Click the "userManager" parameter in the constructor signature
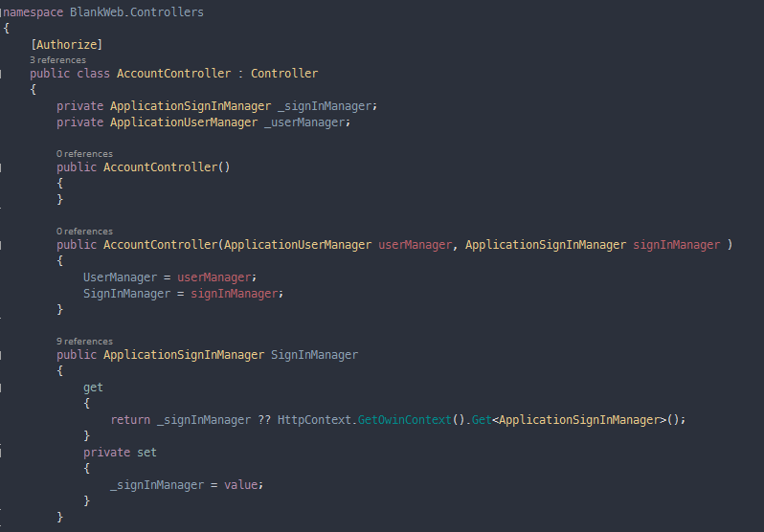 pyautogui.click(x=416, y=245)
